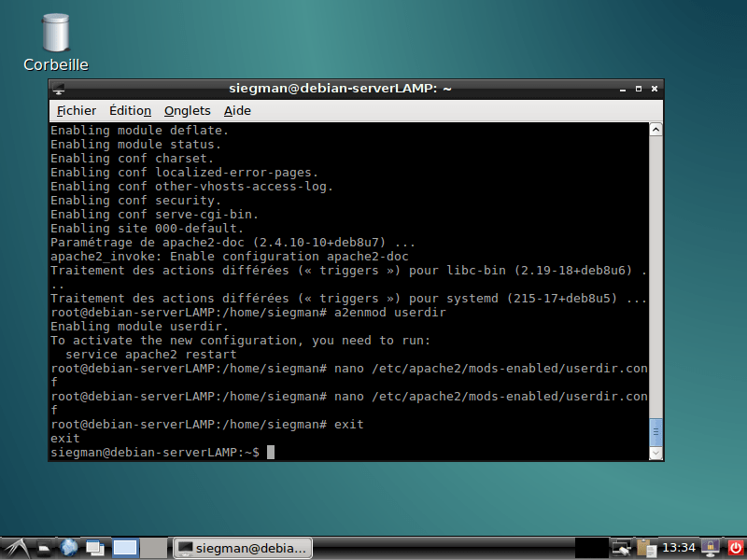The height and width of the screenshot is (560, 747).
Task: Open the web browser globe icon
Action: 68,548
